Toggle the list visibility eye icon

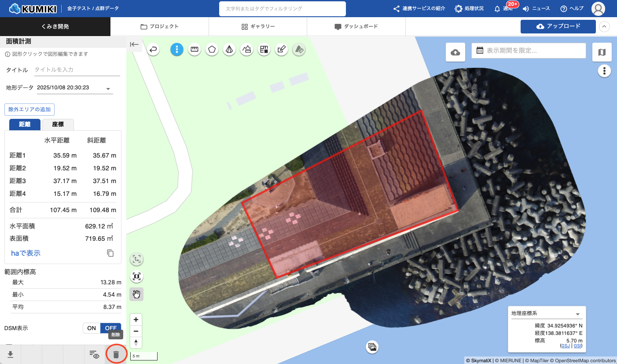tap(94, 354)
